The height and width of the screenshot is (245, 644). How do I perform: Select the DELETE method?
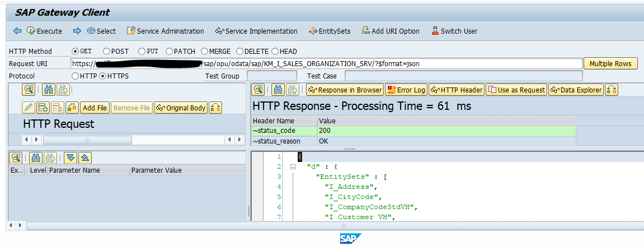(239, 52)
